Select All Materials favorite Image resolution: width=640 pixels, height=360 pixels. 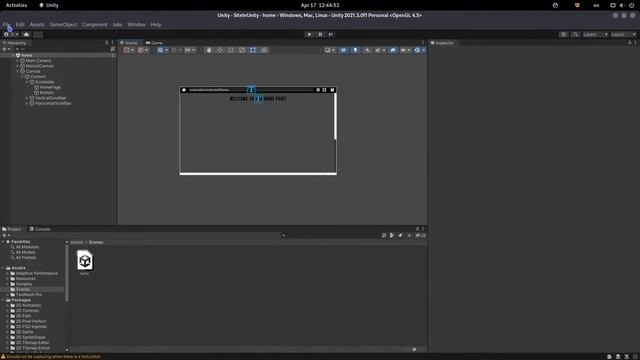click(27, 247)
